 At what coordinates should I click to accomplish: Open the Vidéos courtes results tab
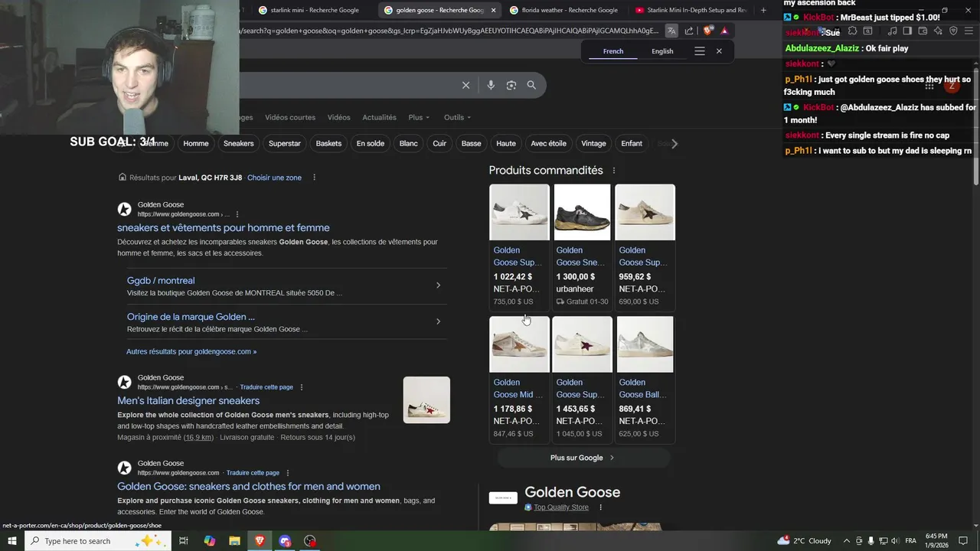(x=290, y=117)
